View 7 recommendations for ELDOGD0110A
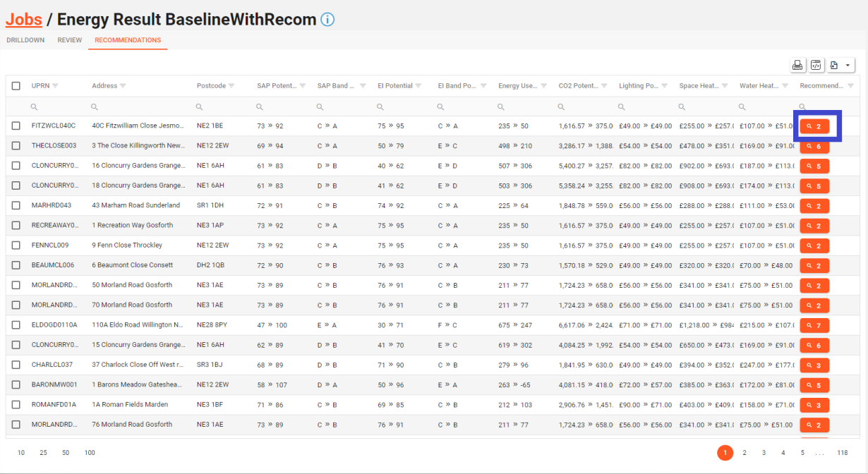868x474 pixels. (x=814, y=325)
